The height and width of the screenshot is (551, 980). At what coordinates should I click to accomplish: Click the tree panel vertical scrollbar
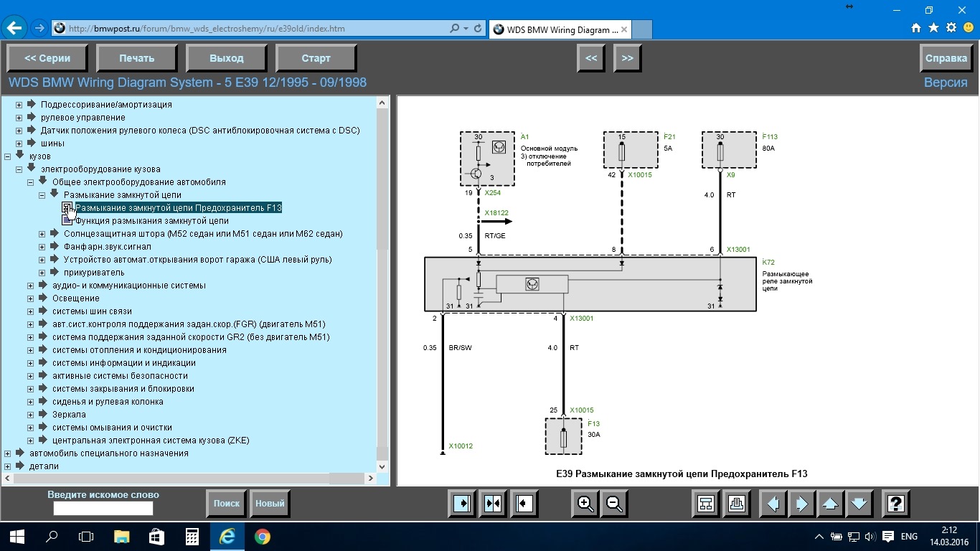click(x=382, y=285)
